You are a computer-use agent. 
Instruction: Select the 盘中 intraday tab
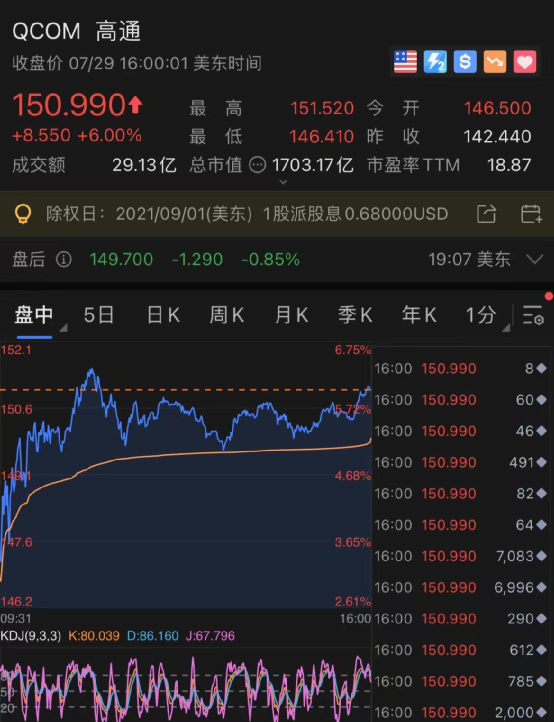34,315
